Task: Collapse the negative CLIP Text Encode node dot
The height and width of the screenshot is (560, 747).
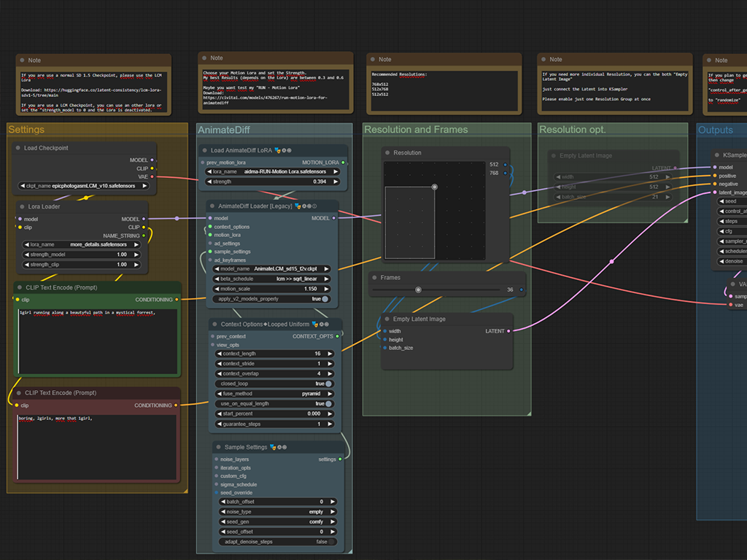Action: (18, 393)
